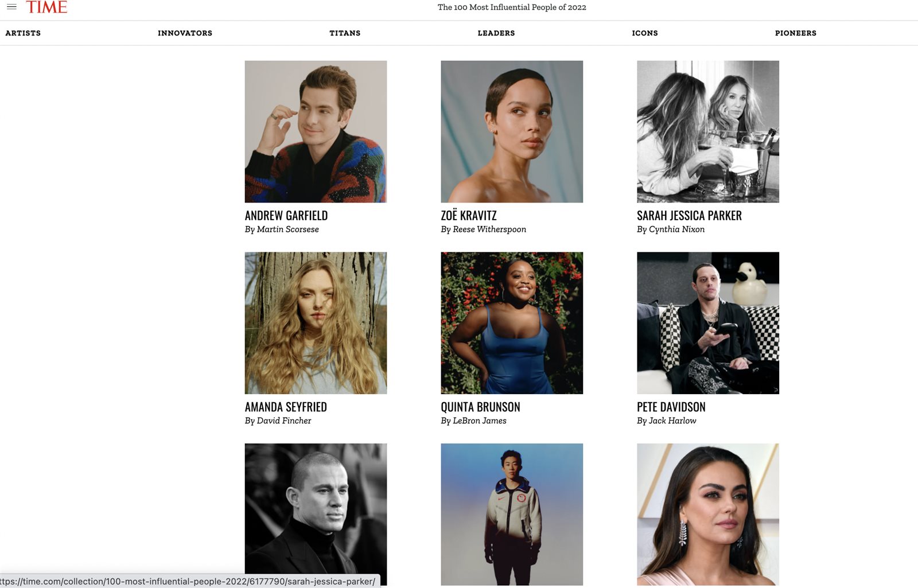Viewport: 918px width, 588px height.
Task: Open the Zoë Kravitz name link
Action: click(469, 216)
